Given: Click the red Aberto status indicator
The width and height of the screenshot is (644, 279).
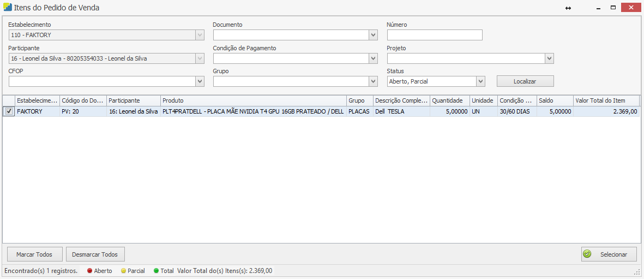Looking at the screenshot, I should (89, 271).
